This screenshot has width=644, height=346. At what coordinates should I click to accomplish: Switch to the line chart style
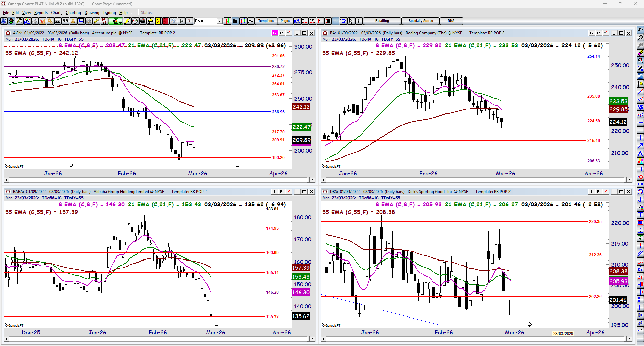click(x=251, y=21)
